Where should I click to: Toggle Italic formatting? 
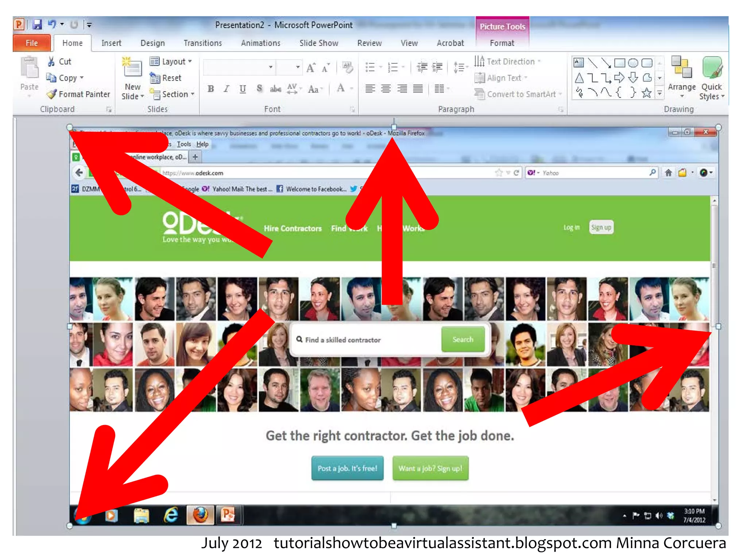click(227, 89)
